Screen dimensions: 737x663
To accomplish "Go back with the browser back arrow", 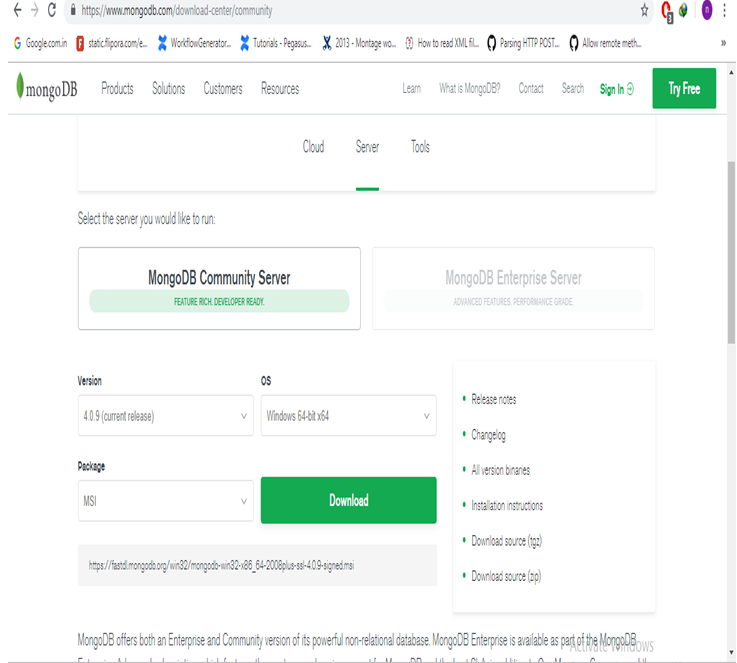I will [x=17, y=10].
